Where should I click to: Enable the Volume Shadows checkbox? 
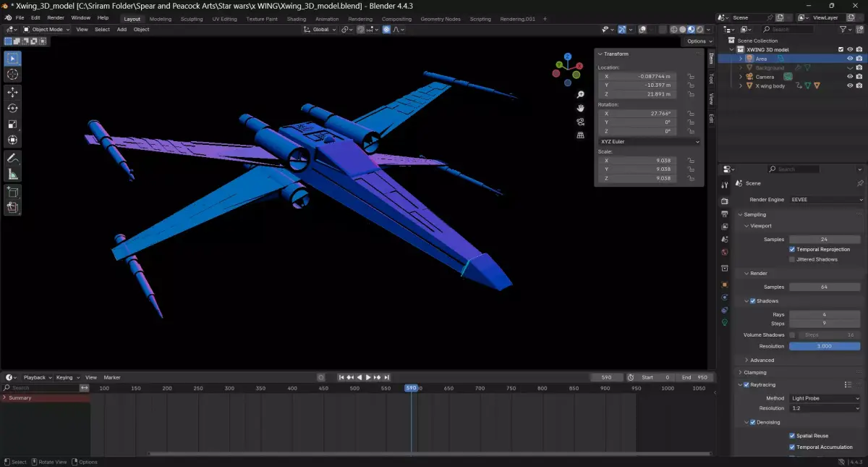pyautogui.click(x=792, y=335)
